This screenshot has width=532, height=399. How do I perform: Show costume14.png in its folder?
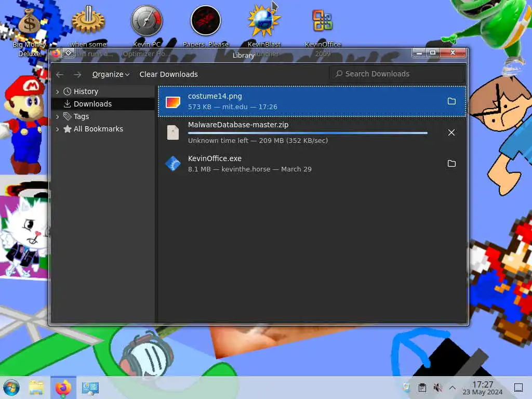(x=451, y=101)
